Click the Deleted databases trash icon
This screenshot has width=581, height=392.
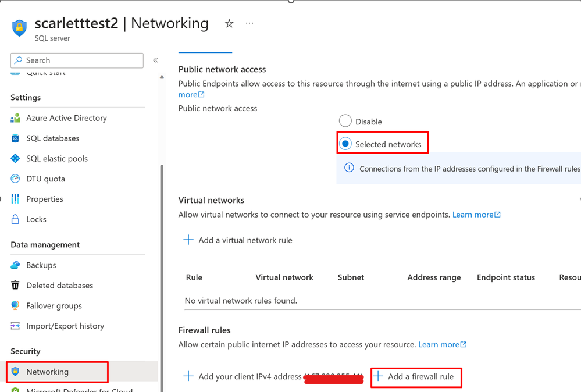(15, 286)
